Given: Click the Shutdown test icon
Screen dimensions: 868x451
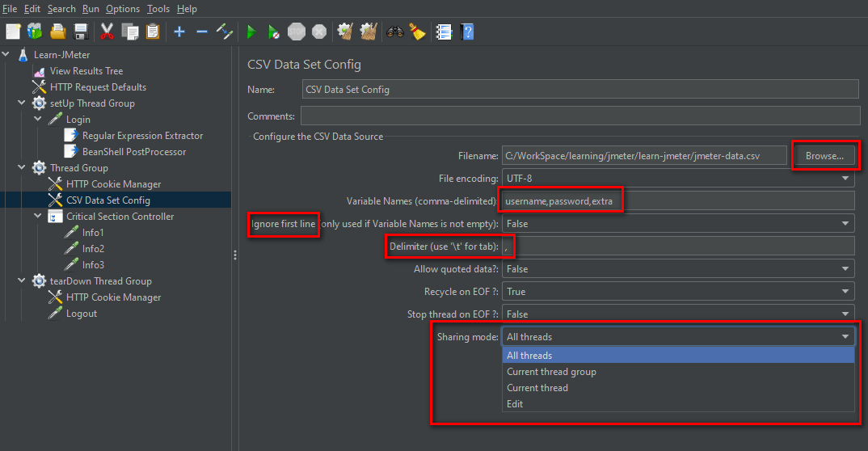Looking at the screenshot, I should pyautogui.click(x=319, y=32).
